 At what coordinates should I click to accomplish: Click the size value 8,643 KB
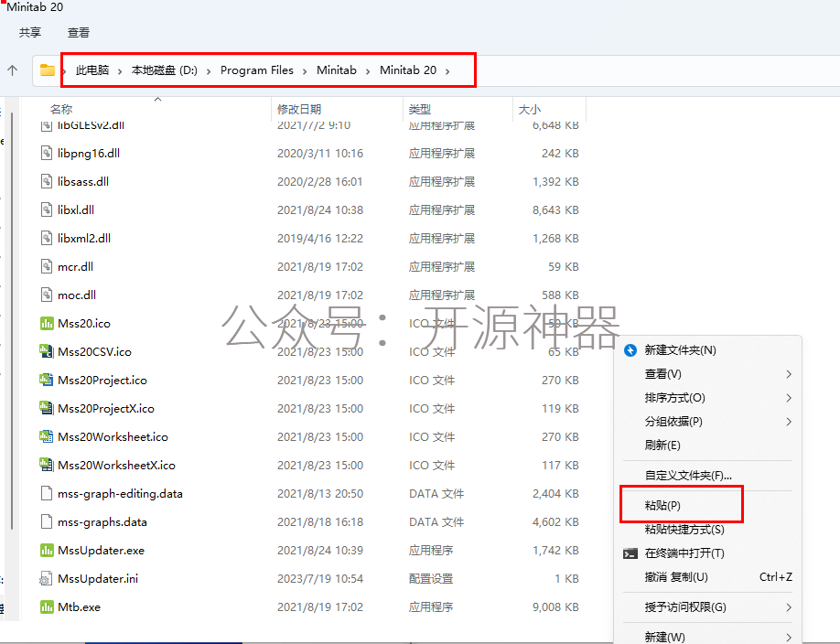555,210
